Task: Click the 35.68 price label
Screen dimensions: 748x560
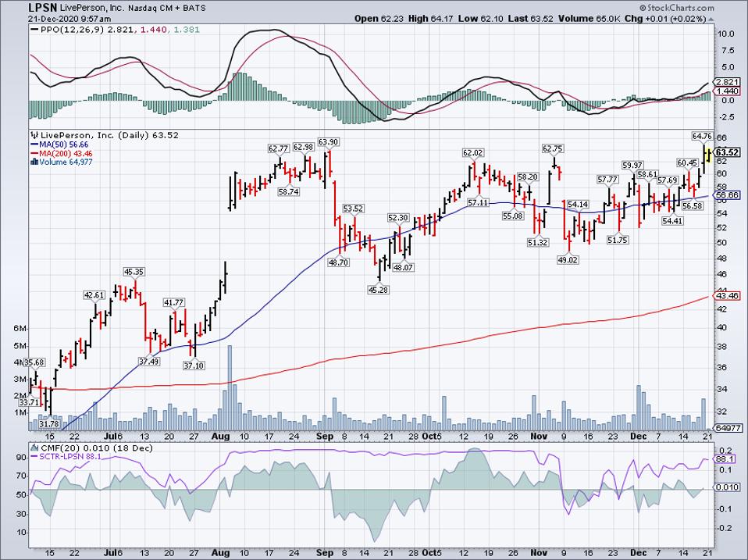Action: pos(34,362)
